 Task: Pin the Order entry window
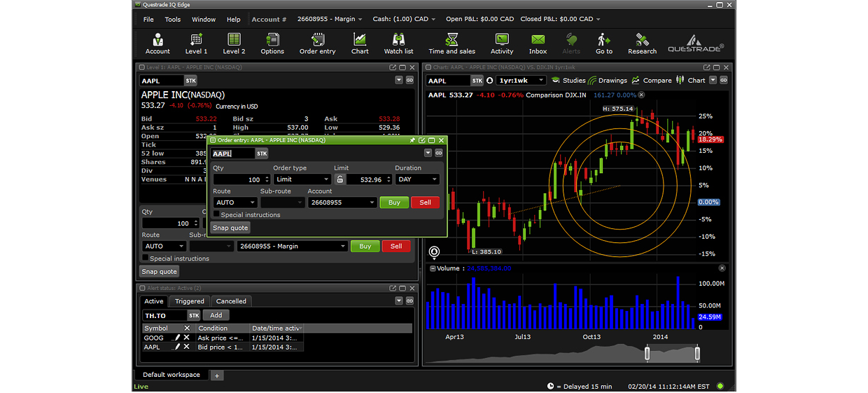(x=412, y=140)
